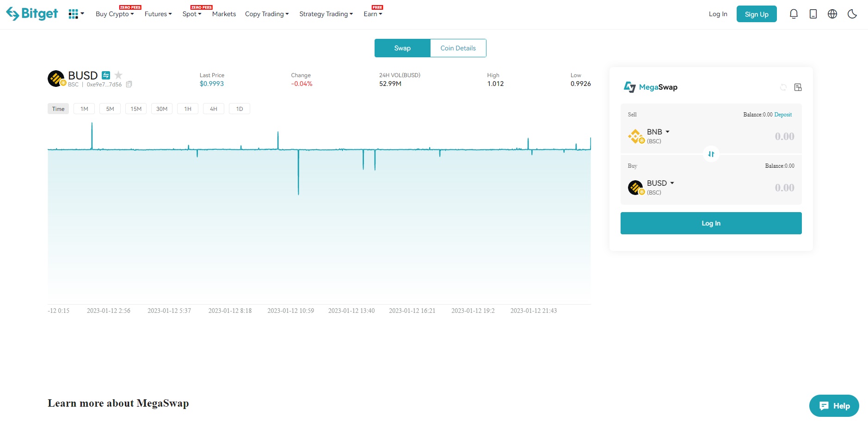
Task: Click the Change value -0.04%
Action: (302, 84)
